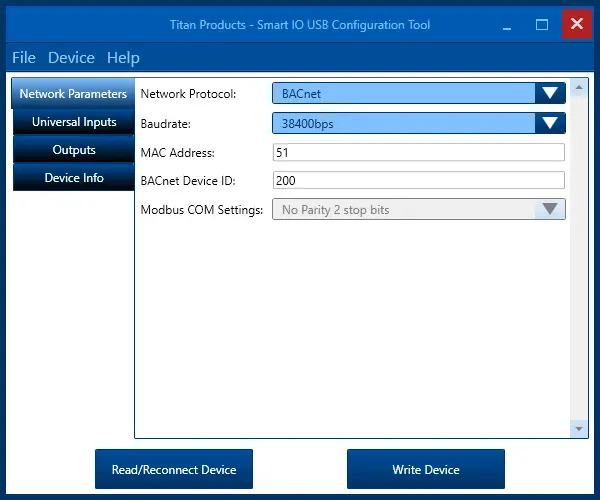Click the scrollbar down arrow
This screenshot has height=500, width=600.
(x=578, y=428)
